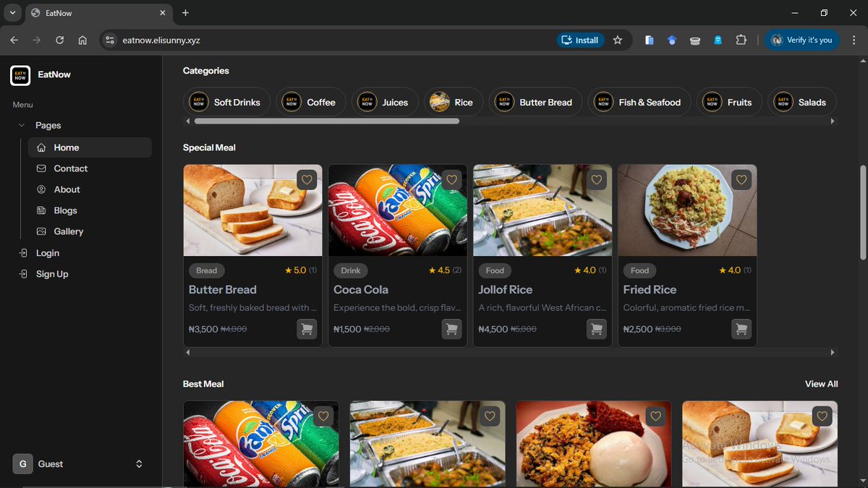The width and height of the screenshot is (868, 488).
Task: Open the Butter Bread category
Action: (x=535, y=102)
